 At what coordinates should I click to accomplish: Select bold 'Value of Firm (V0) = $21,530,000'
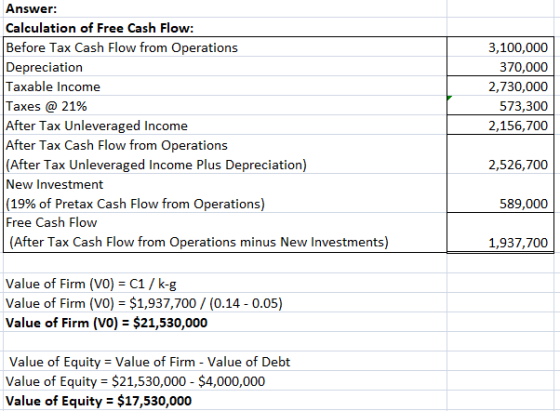click(106, 323)
